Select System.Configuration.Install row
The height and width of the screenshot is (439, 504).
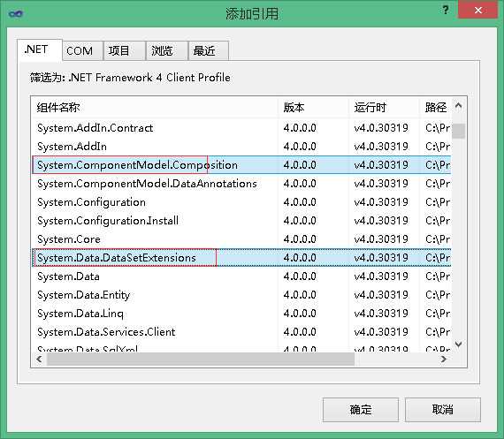pyautogui.click(x=241, y=221)
